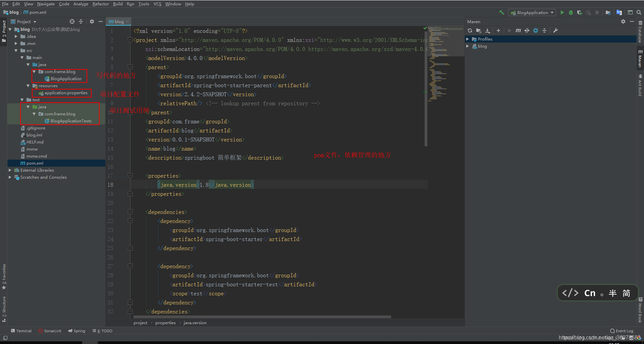Expand the .idea folder in project tree

coord(16,37)
